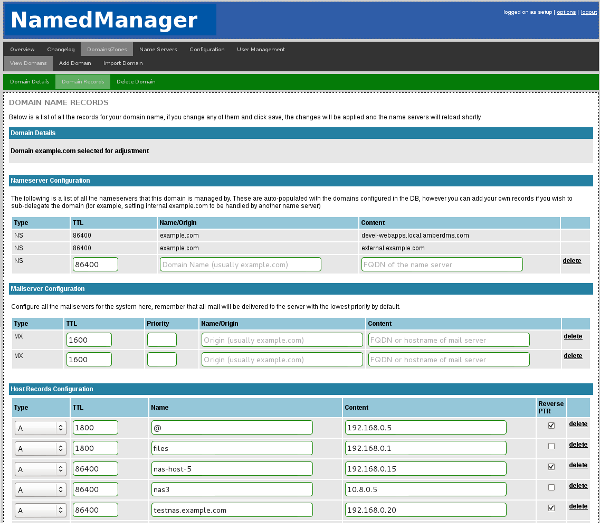Open Type dropdown for testnas.example.com record
This screenshot has height=528, width=600.
tap(40, 510)
